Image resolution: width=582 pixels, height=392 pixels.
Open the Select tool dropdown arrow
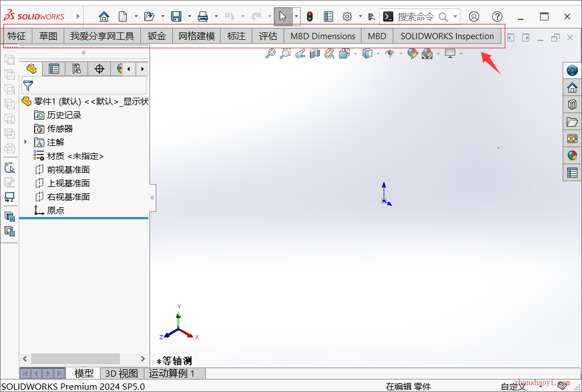296,16
